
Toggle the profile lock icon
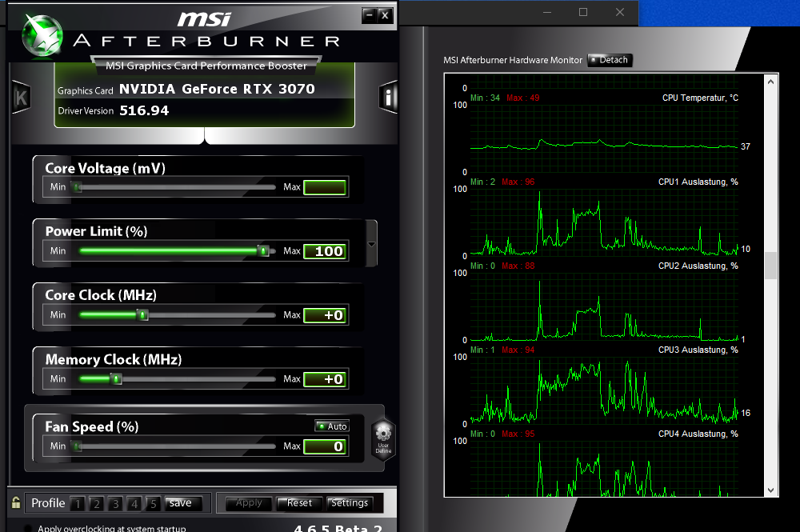coord(16,502)
